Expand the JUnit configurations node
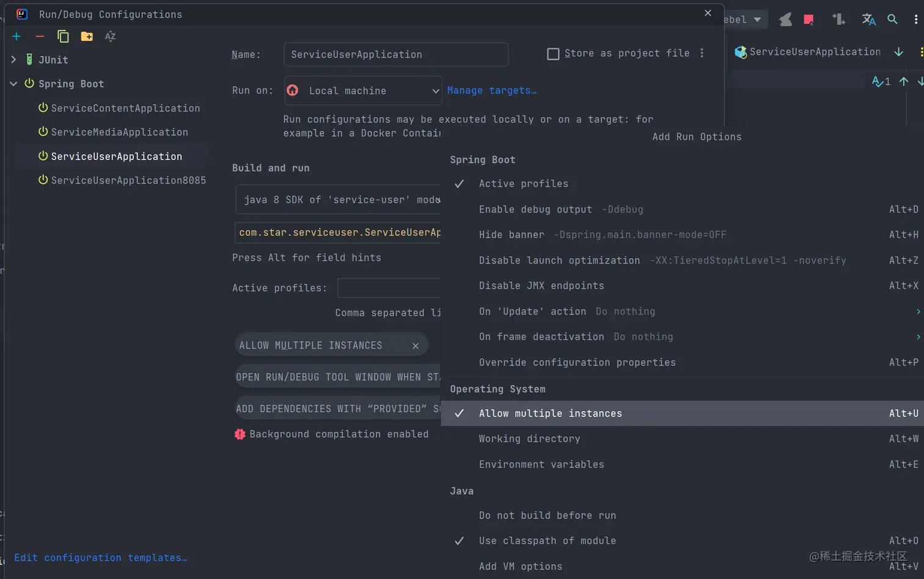924x579 pixels. point(13,60)
